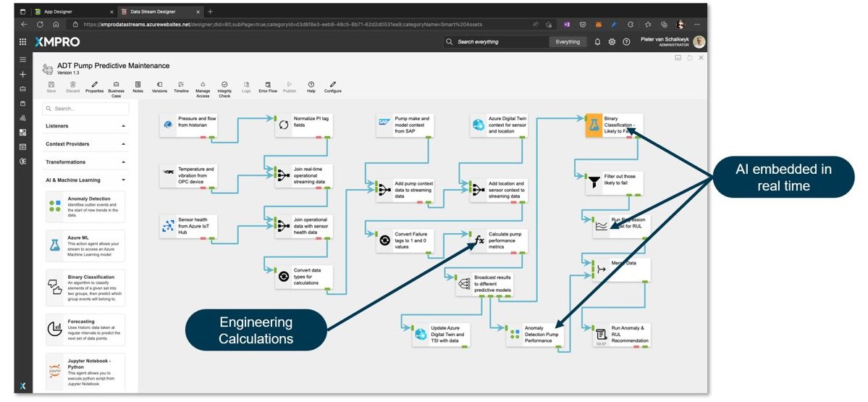The height and width of the screenshot is (402, 868).
Task: Open the Versions toolbar item
Action: coord(159,86)
